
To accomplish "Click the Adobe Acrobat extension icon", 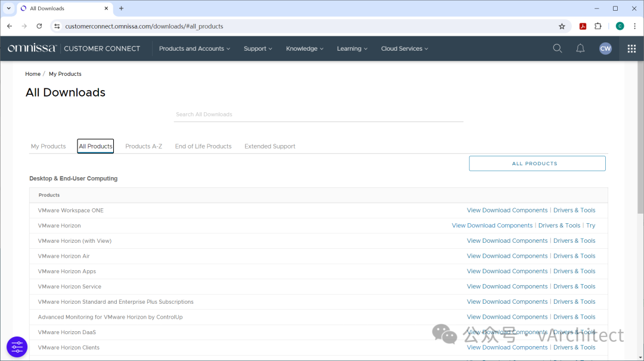I will click(x=583, y=26).
